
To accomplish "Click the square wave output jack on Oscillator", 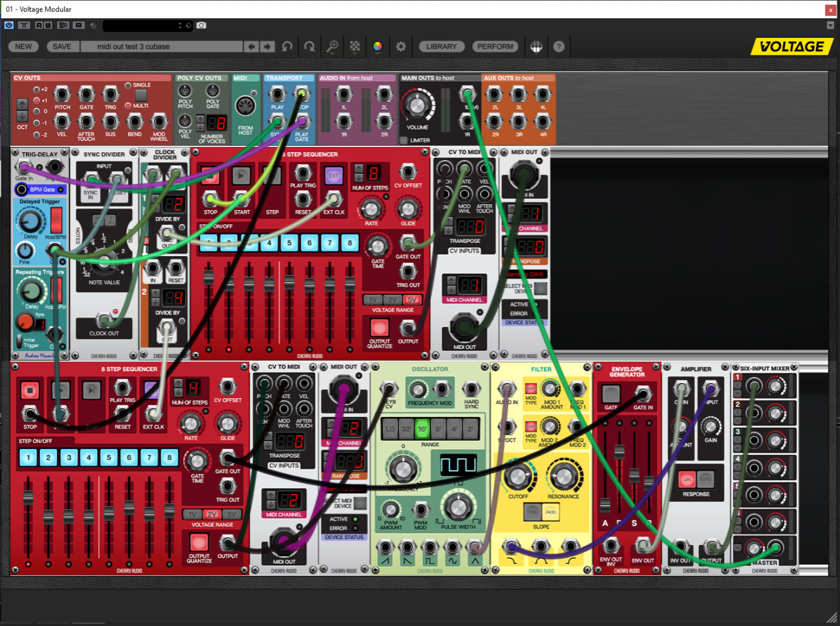I will [429, 548].
